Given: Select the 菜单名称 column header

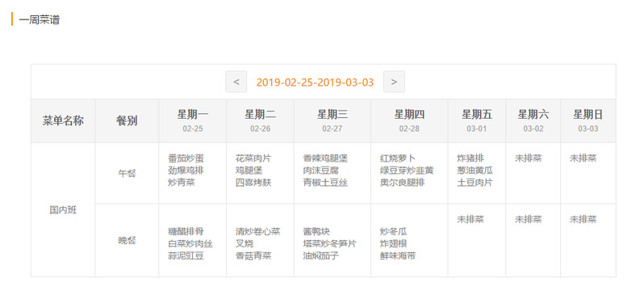Looking at the screenshot, I should pyautogui.click(x=63, y=121).
